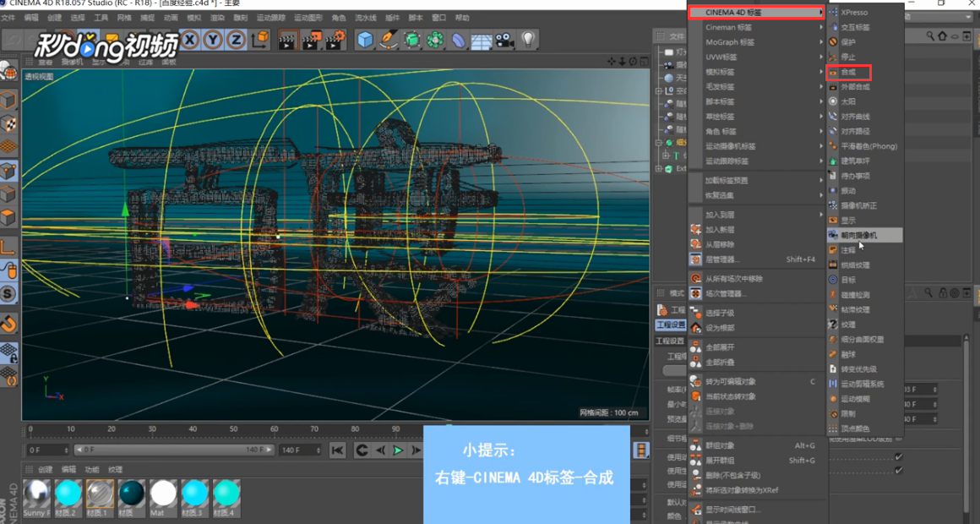Expand CINEMA 4D 标签 submenu
Screen dimensions: 980x524
pos(756,13)
